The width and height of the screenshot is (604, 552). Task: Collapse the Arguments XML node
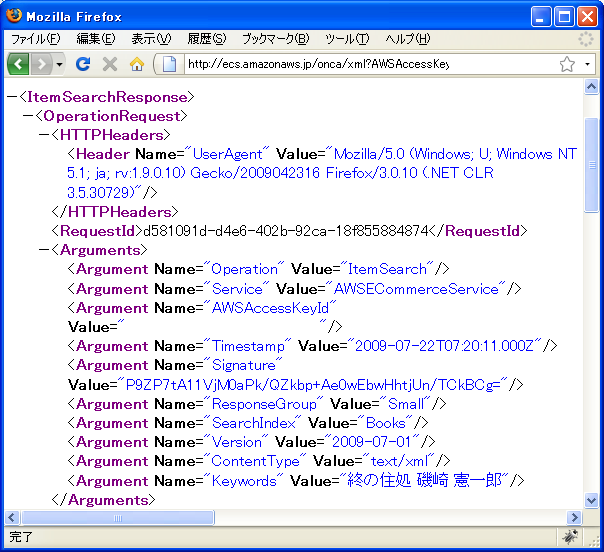[x=44, y=250]
